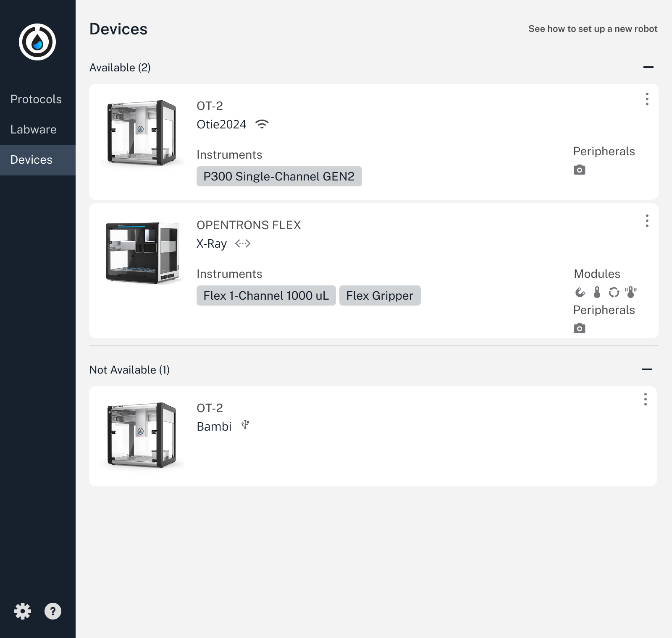This screenshot has height=638, width=672.
Task: Click the See how to set up a new robot link
Action: (593, 29)
